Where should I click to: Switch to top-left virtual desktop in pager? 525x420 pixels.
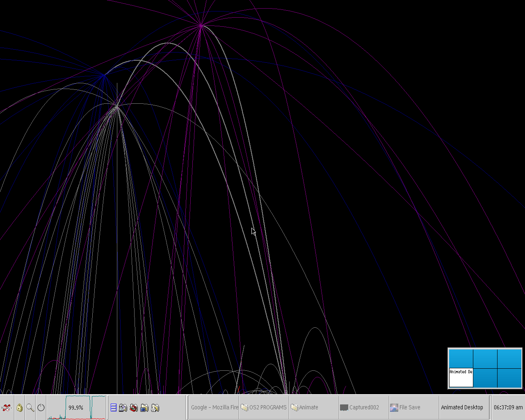pyautogui.click(x=461, y=359)
